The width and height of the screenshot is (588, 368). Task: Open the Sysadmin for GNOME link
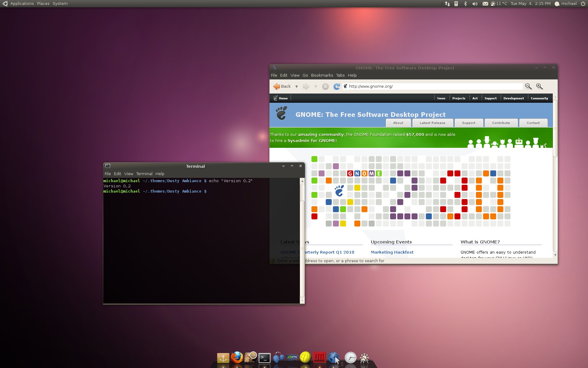(x=311, y=141)
